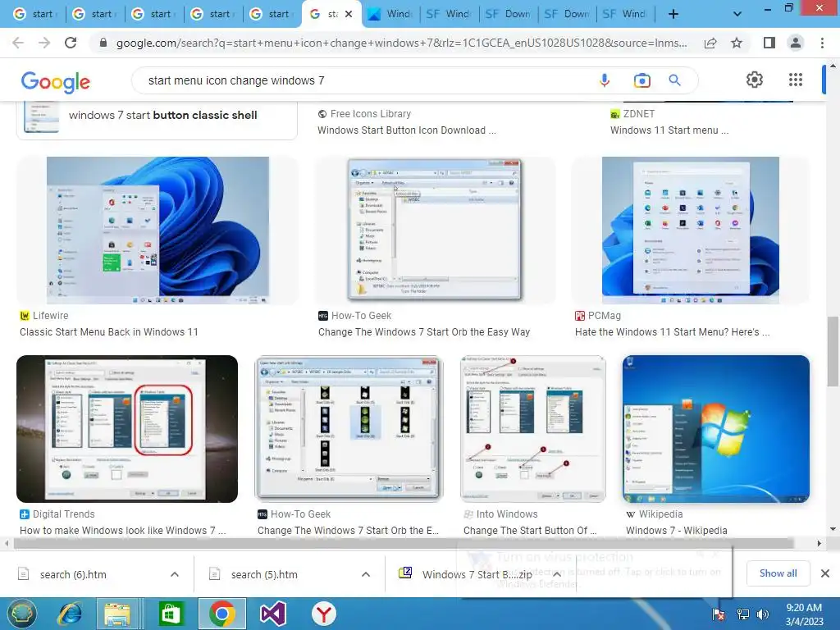Open 'Windows 7 - Wikipedia' result

pos(676,531)
